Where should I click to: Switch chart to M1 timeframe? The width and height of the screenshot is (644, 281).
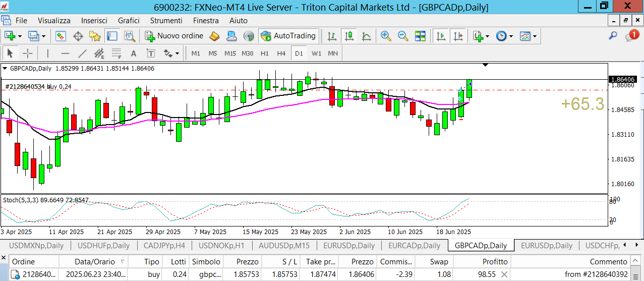click(x=196, y=53)
